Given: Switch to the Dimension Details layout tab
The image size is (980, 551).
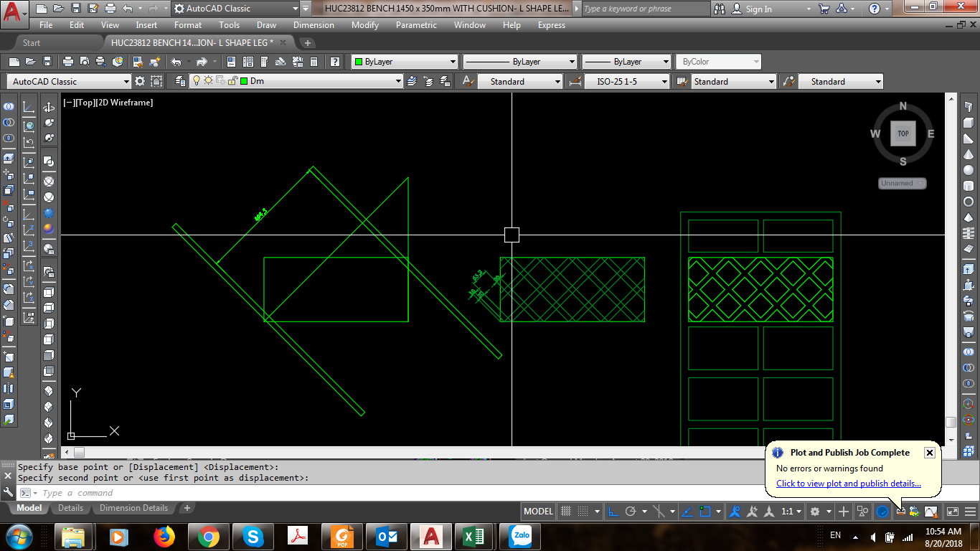Looking at the screenshot, I should click(x=133, y=508).
